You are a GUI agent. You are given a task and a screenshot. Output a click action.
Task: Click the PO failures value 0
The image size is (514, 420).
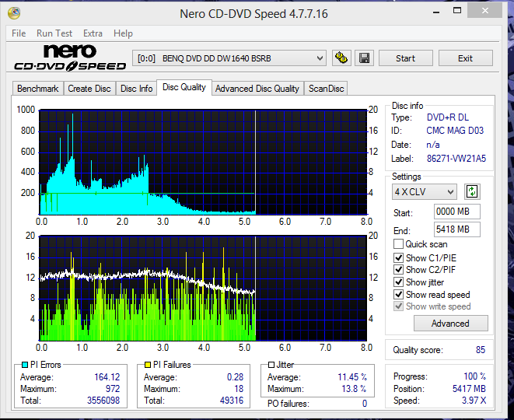(x=365, y=404)
